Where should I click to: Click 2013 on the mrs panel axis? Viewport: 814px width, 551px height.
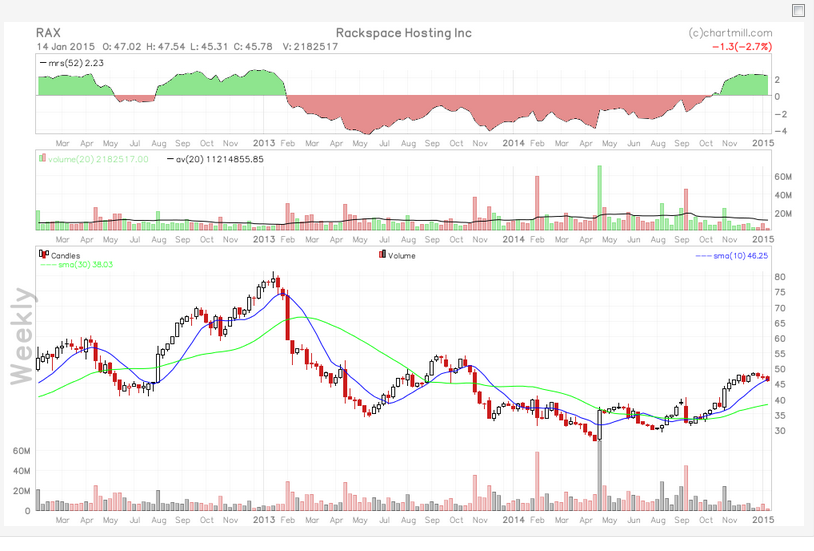pos(264,143)
